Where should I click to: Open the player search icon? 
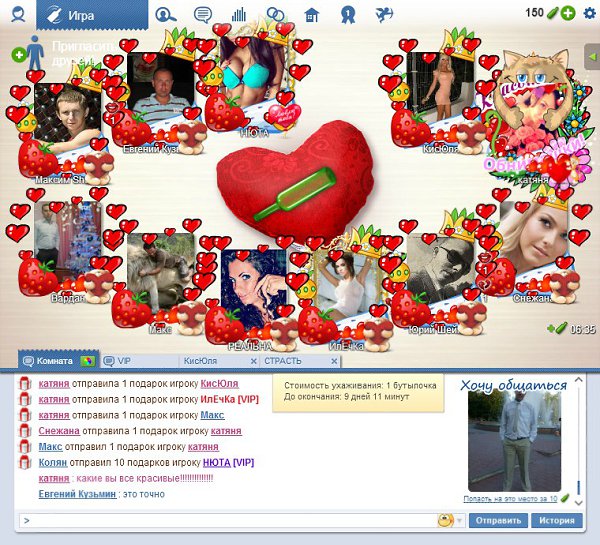pos(166,14)
